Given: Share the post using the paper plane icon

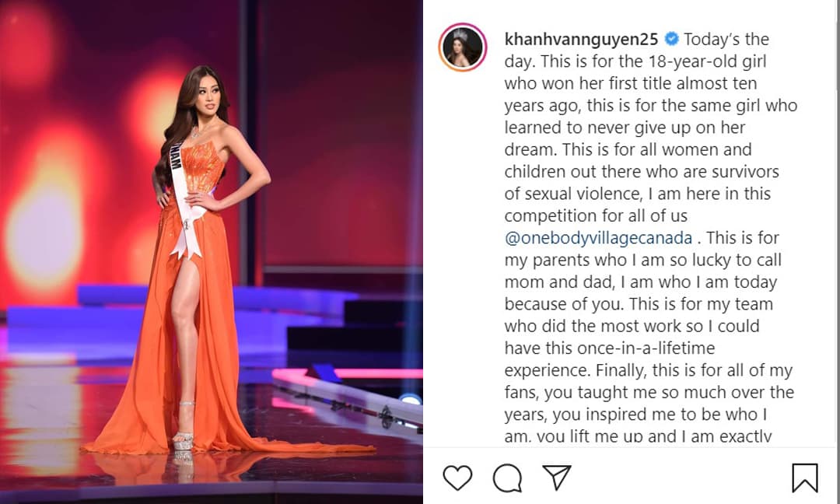Looking at the screenshot, I should (557, 477).
